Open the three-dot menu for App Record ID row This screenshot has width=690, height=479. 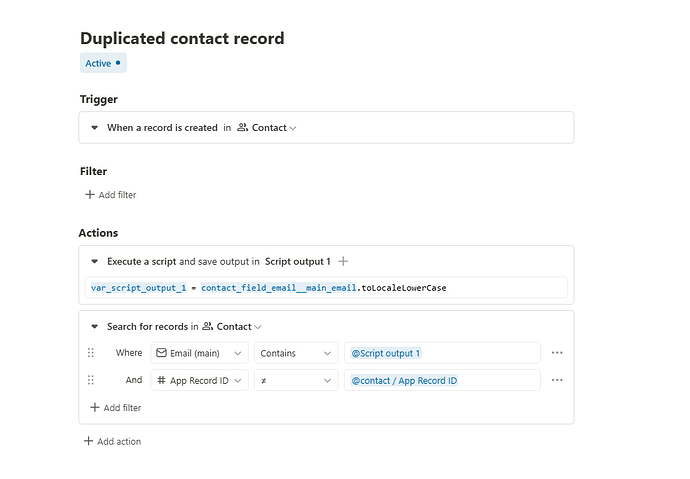[x=557, y=380]
